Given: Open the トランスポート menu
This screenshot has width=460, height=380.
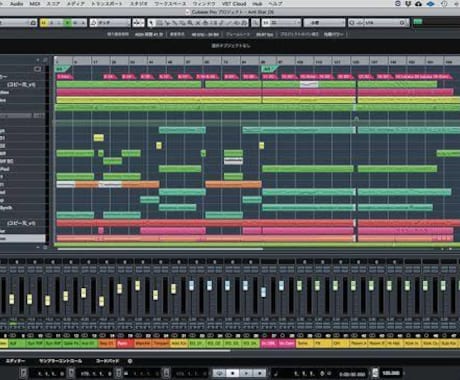Looking at the screenshot, I should pyautogui.click(x=107, y=4).
